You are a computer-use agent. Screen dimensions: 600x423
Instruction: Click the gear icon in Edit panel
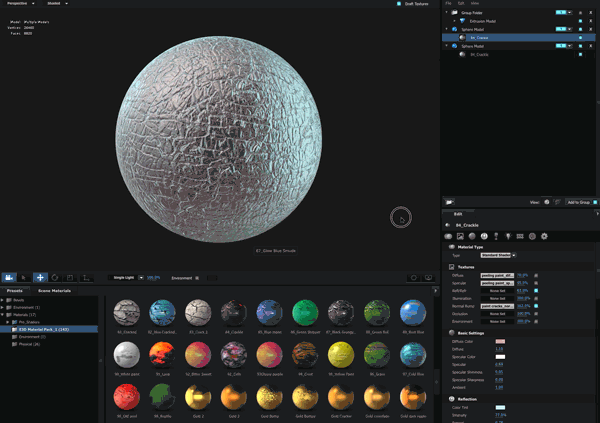544,236
